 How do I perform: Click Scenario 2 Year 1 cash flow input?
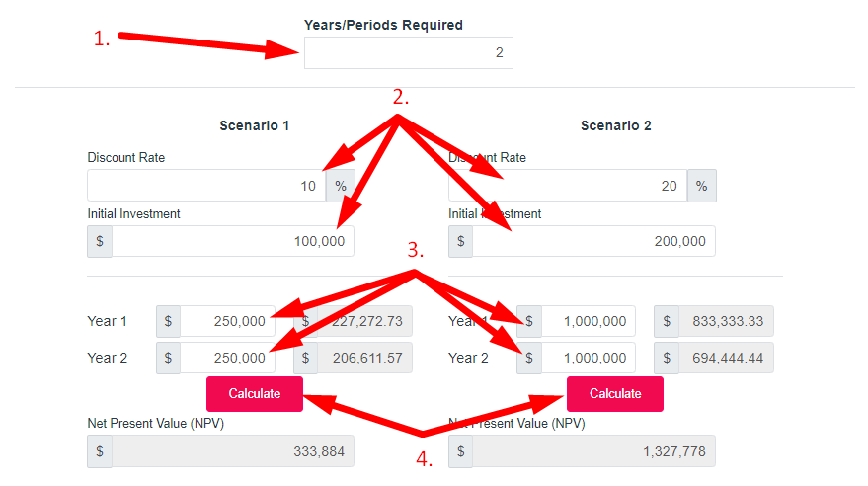click(589, 321)
